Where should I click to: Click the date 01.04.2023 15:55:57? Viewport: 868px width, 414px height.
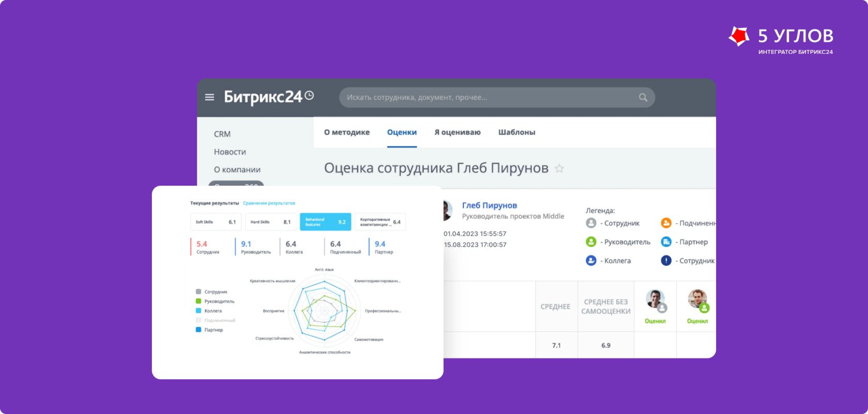coord(475,234)
